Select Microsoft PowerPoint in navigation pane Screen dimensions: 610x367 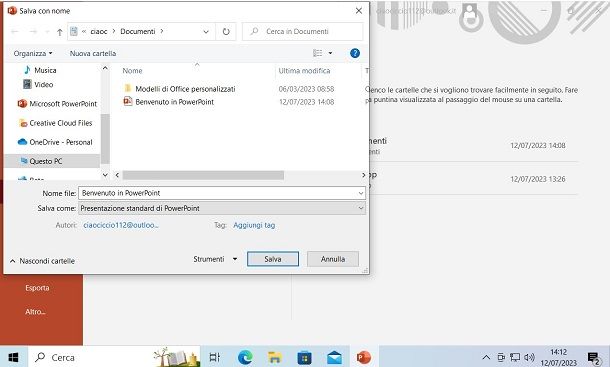point(57,104)
